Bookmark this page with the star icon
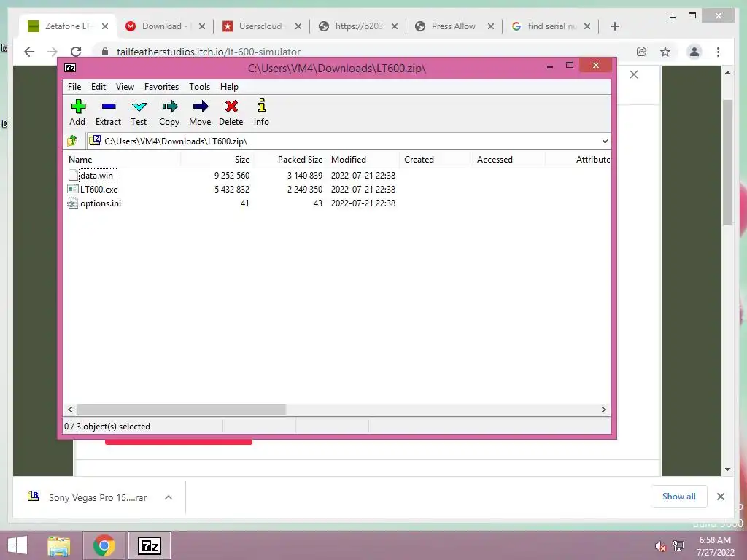The width and height of the screenshot is (747, 560). (x=665, y=52)
